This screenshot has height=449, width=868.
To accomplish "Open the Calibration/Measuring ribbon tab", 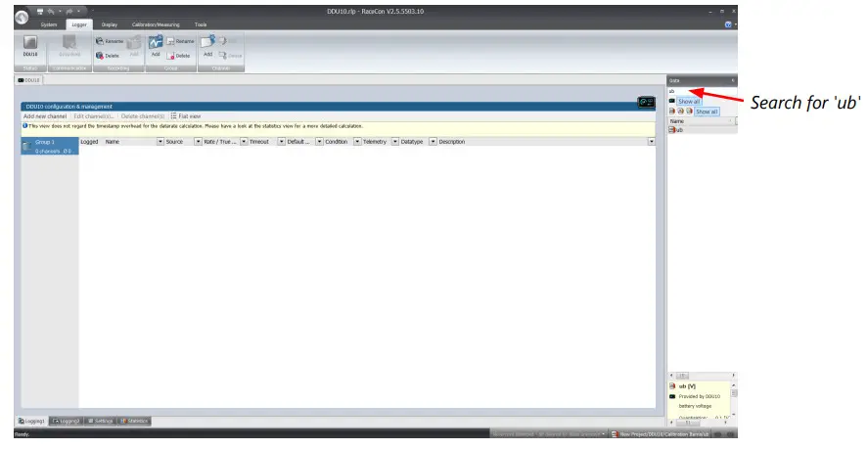I will pyautogui.click(x=156, y=24).
